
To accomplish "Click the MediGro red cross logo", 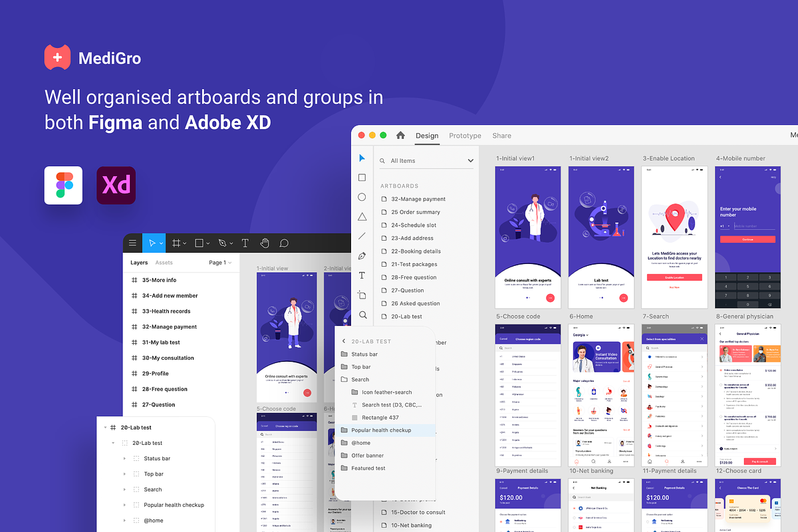I will 57,57.
